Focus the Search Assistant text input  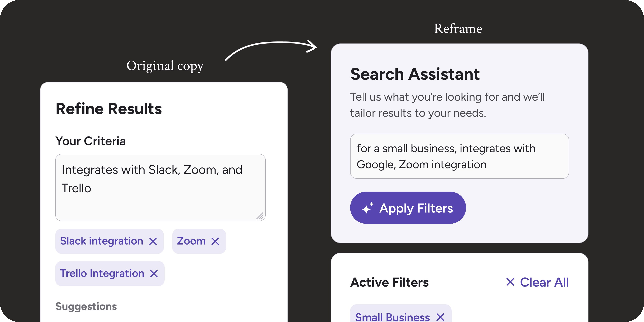[x=459, y=156]
